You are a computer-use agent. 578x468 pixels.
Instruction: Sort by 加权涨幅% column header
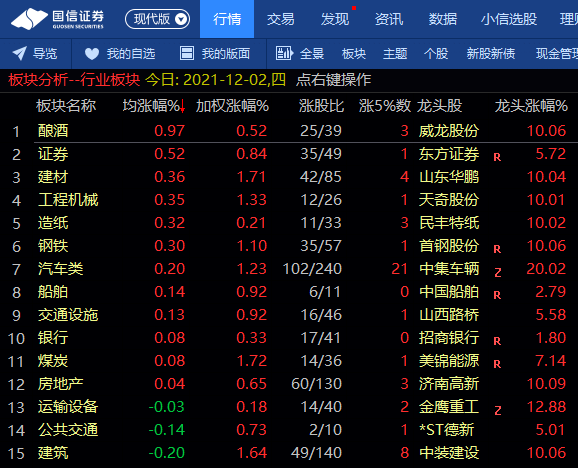click(x=232, y=106)
